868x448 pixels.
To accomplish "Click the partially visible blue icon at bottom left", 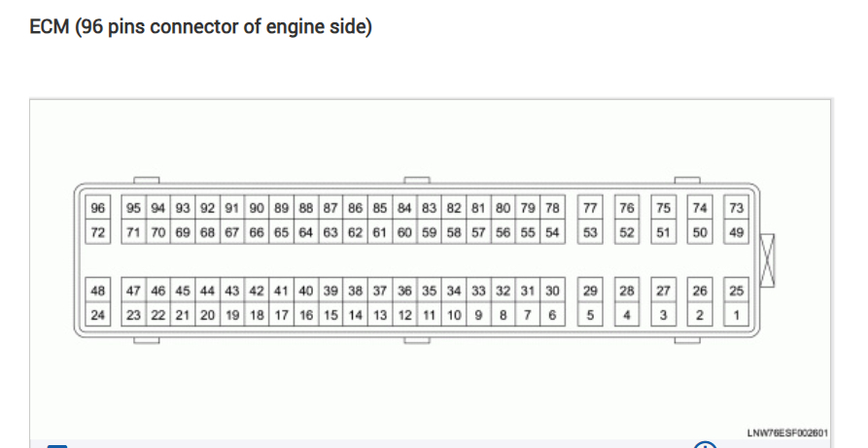I will (x=57, y=445).
